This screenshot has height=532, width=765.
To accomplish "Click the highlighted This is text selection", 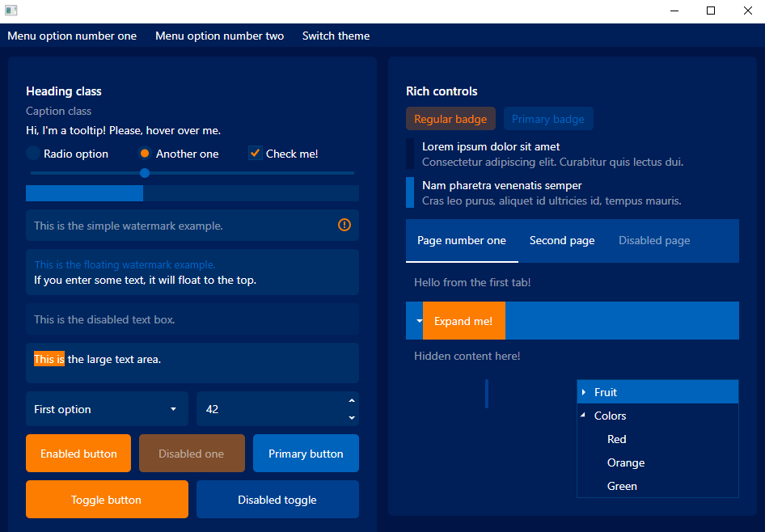I will [x=49, y=359].
